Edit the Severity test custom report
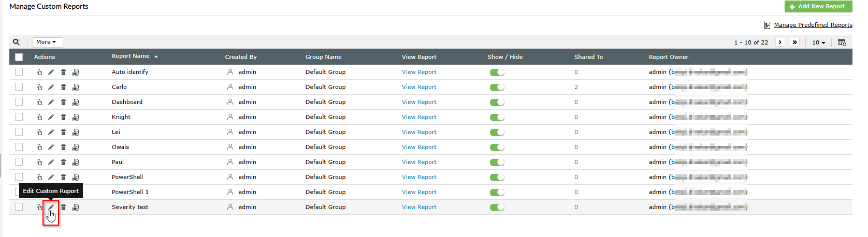 pos(51,207)
